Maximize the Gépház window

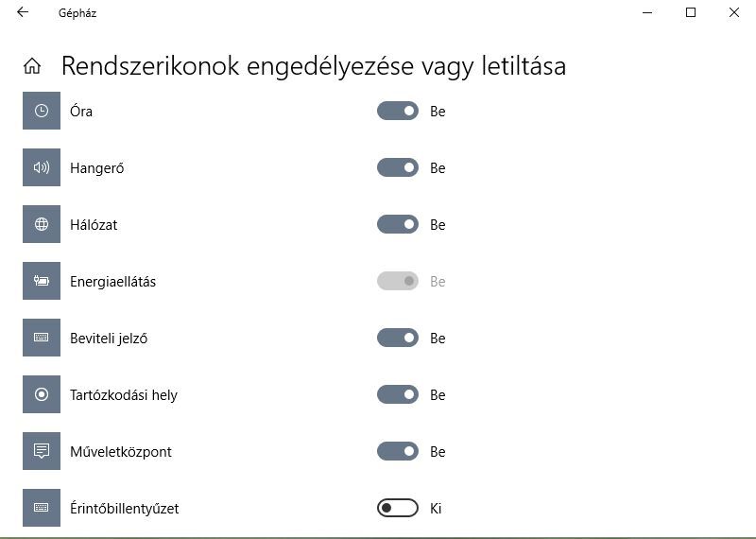click(691, 13)
